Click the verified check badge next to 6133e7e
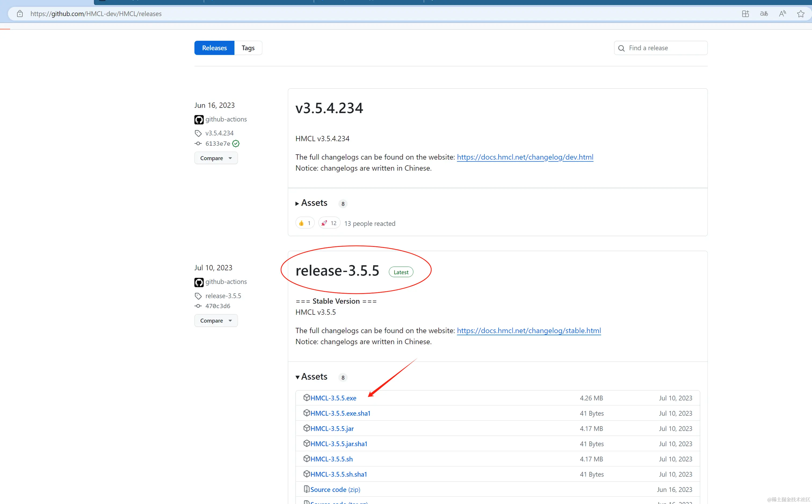The image size is (812, 504). tap(236, 144)
